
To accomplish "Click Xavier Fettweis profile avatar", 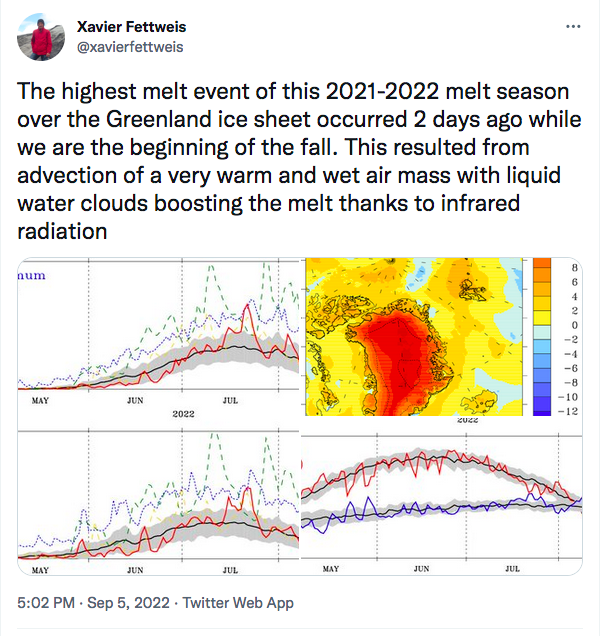I will tap(41, 38).
